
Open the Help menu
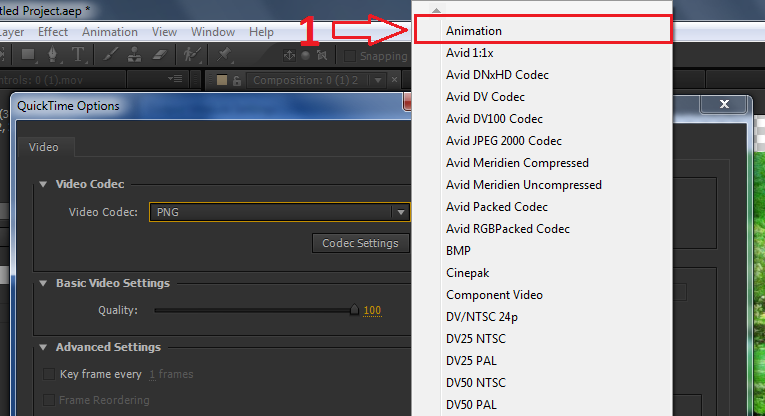point(261,32)
